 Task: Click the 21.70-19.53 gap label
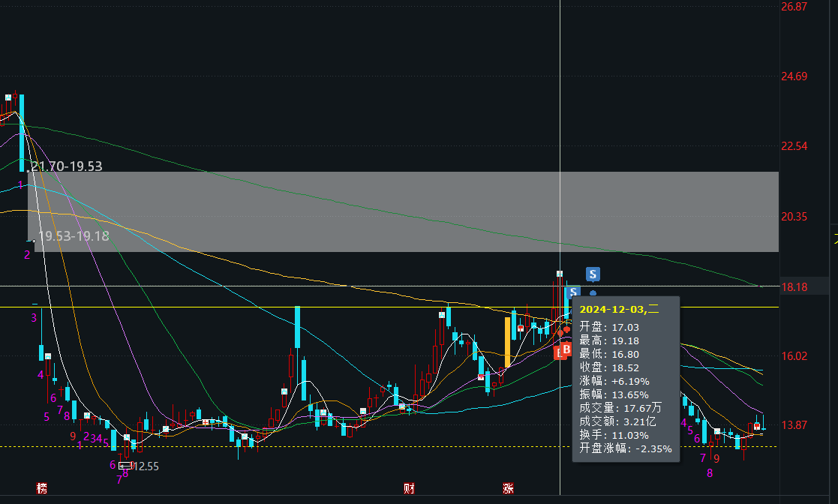coord(66,166)
